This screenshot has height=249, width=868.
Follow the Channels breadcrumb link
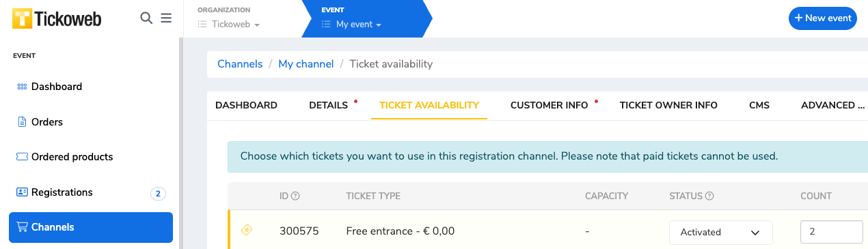pos(240,63)
